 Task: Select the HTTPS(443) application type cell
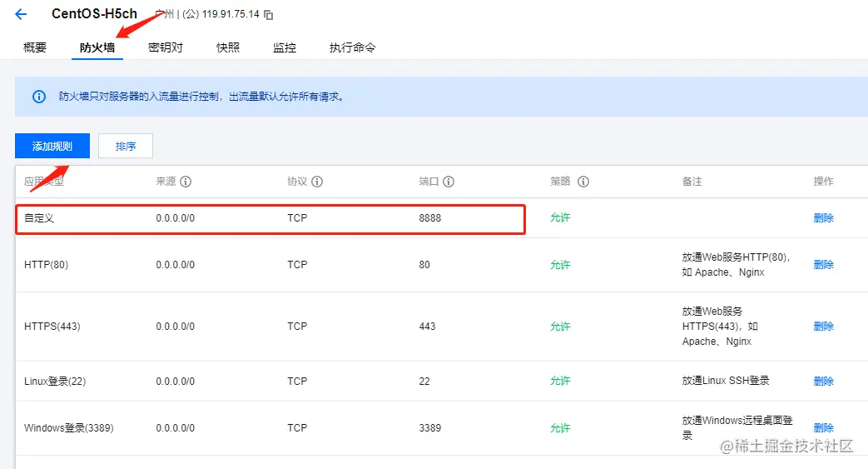pyautogui.click(x=52, y=326)
